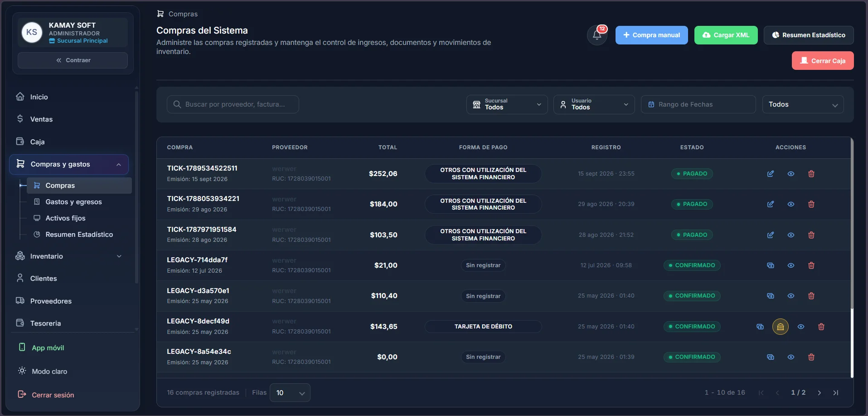View details of TICK-1789534522511

(790, 174)
